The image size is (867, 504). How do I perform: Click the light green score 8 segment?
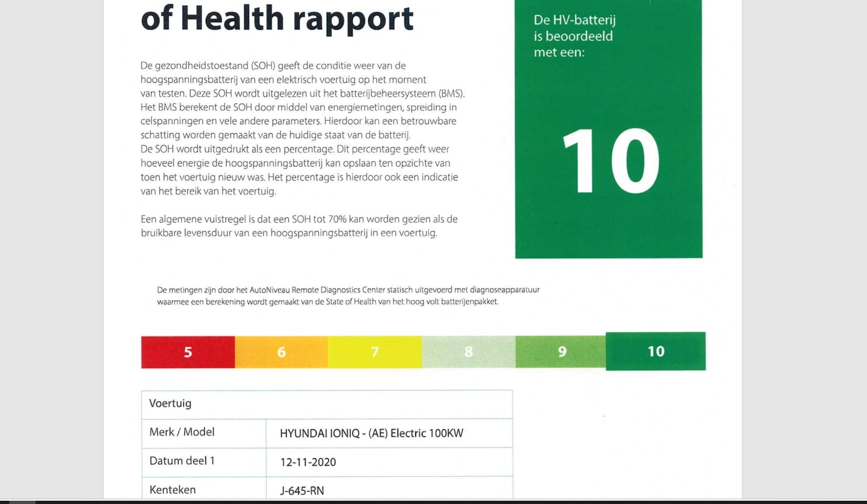tap(468, 352)
